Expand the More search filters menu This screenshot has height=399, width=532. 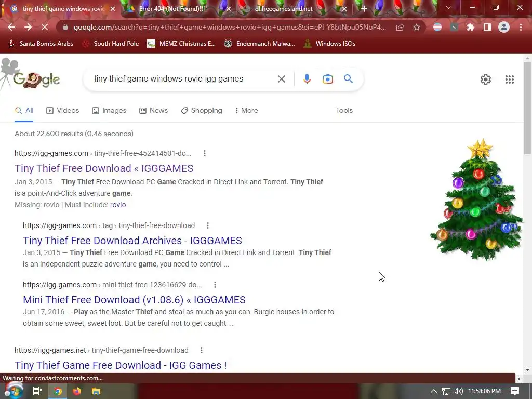(x=247, y=111)
